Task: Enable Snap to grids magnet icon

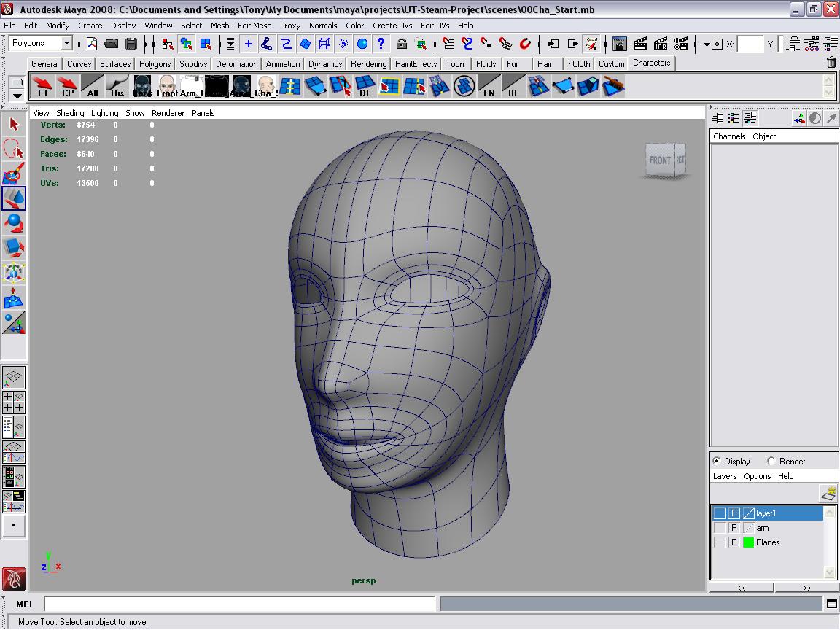Action: coord(449,44)
